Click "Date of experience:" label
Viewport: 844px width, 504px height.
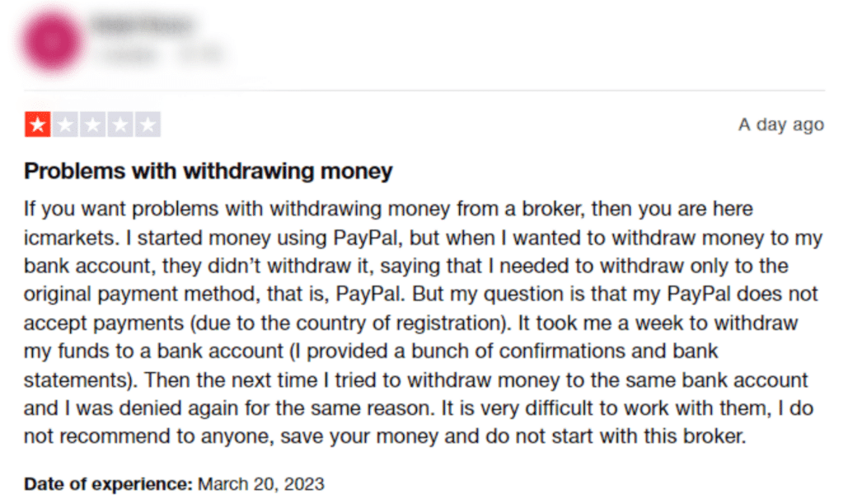click(x=108, y=484)
